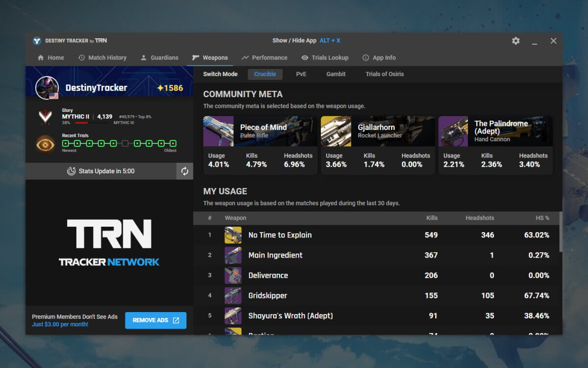Image resolution: width=588 pixels, height=368 pixels.
Task: Click the 1586 light level value
Action: pos(170,88)
